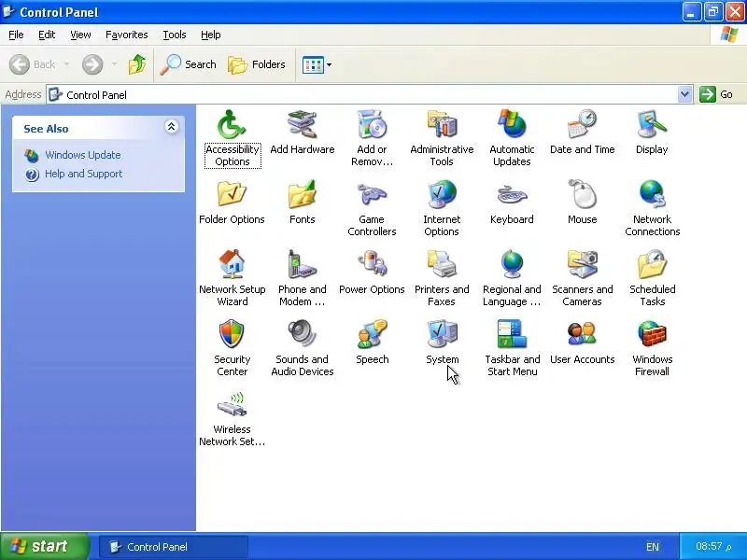Image resolution: width=747 pixels, height=560 pixels.
Task: Open User Accounts icon
Action: click(582, 334)
